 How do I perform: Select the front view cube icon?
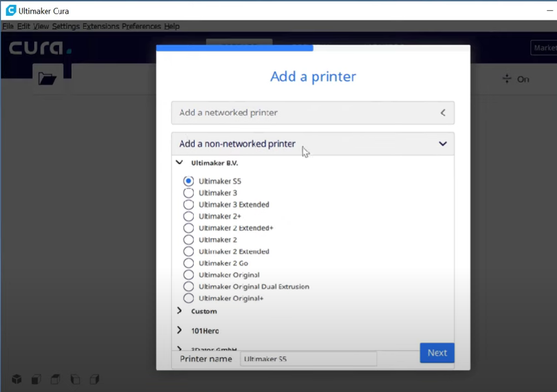tap(36, 379)
